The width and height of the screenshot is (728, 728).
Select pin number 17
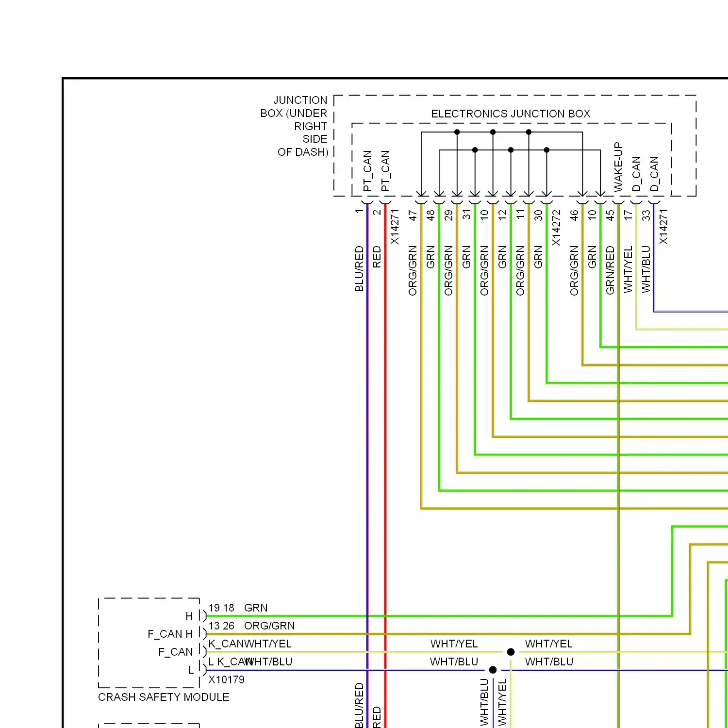pyautogui.click(x=628, y=215)
